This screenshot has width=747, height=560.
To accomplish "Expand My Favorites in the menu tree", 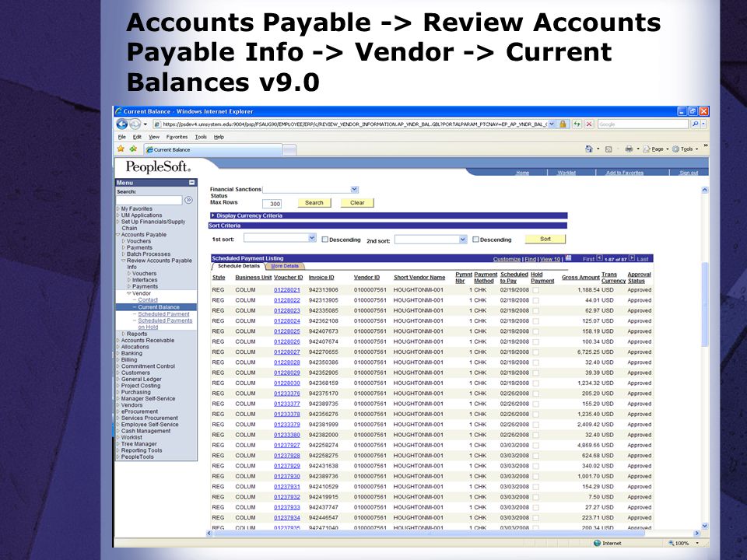I will pos(118,208).
